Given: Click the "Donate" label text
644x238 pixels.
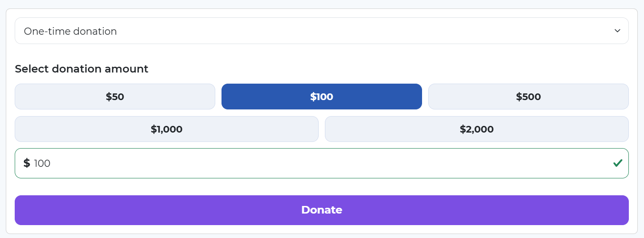Looking at the screenshot, I should (x=321, y=210).
